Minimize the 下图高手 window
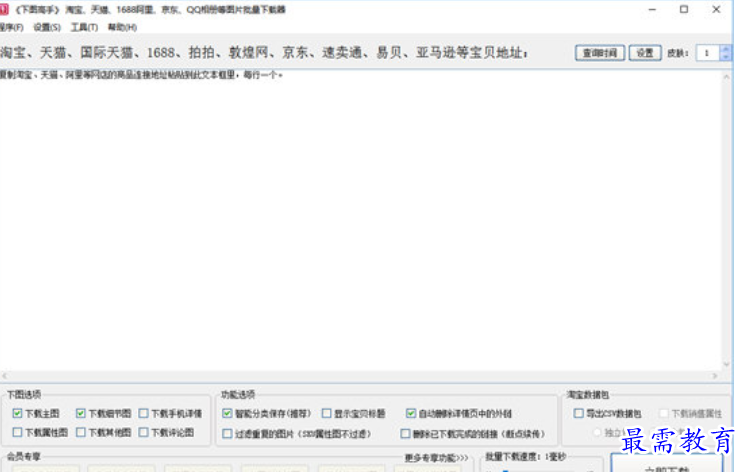 [652, 9]
